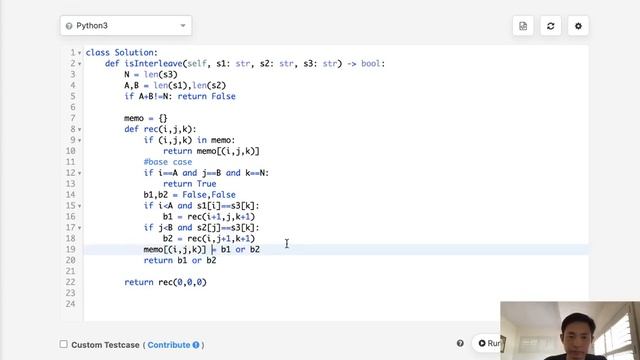Screen dimensions: 640x360
Task: Click 'if A+B!=N: return False' line
Action: pyautogui.click(x=180, y=96)
